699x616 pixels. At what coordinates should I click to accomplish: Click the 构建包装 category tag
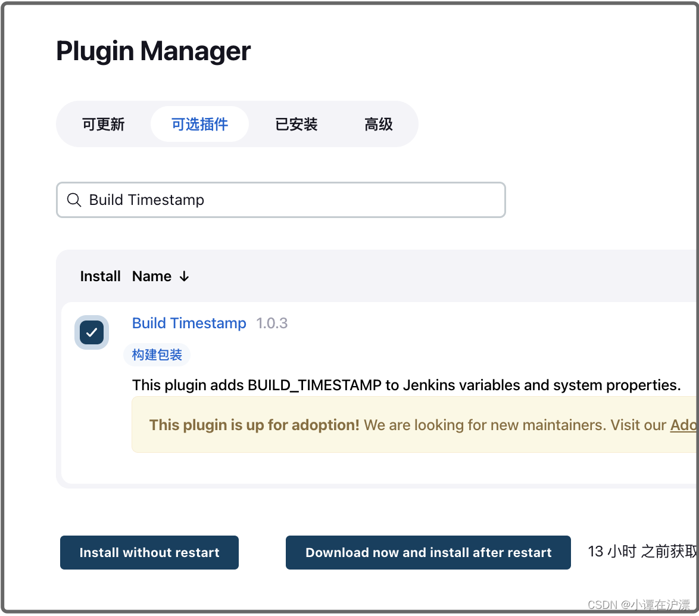[157, 355]
